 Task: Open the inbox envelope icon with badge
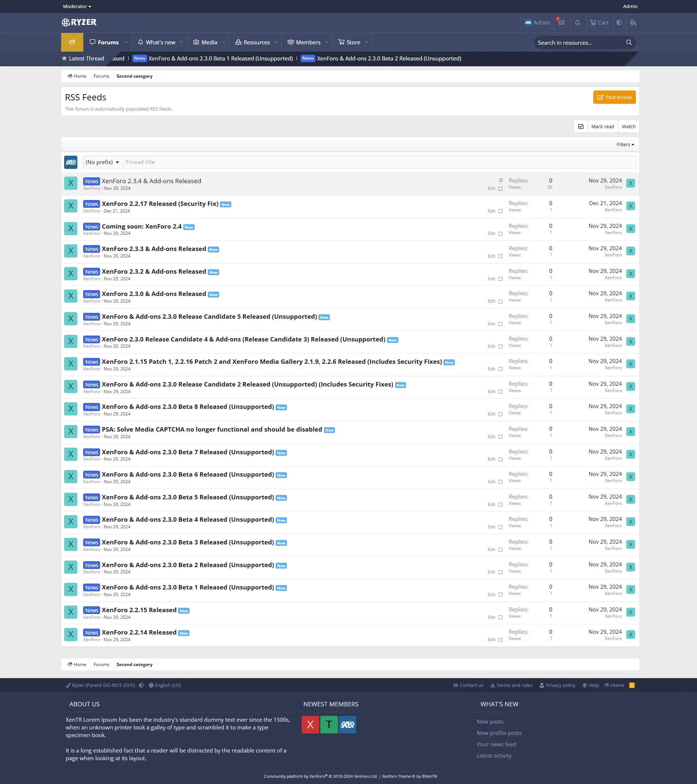click(561, 22)
